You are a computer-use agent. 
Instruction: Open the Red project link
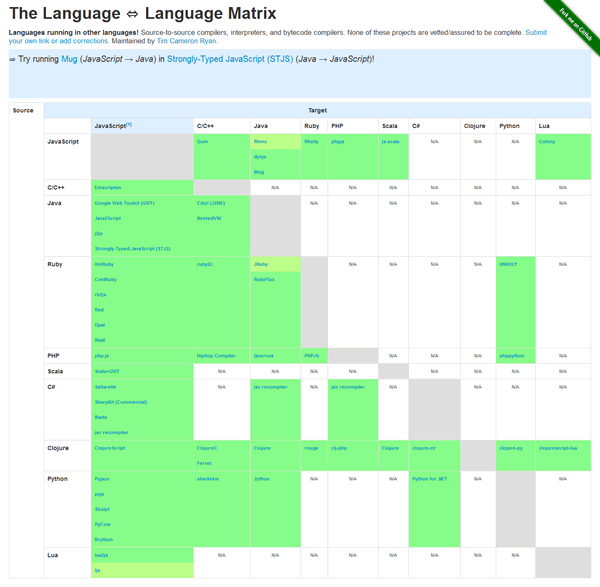click(x=99, y=310)
